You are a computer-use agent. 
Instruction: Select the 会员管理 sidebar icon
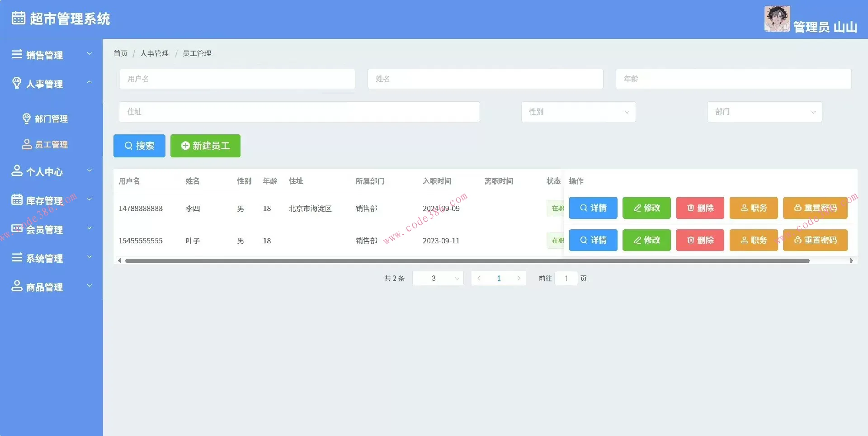click(17, 228)
